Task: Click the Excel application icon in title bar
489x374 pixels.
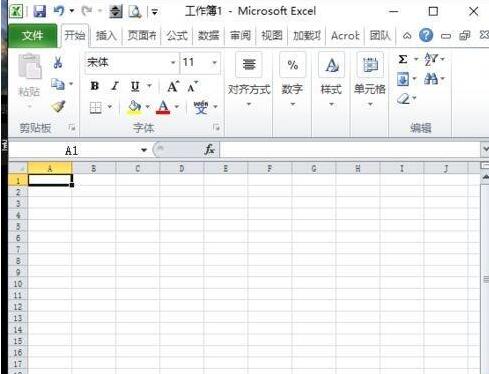Action: (x=16, y=12)
